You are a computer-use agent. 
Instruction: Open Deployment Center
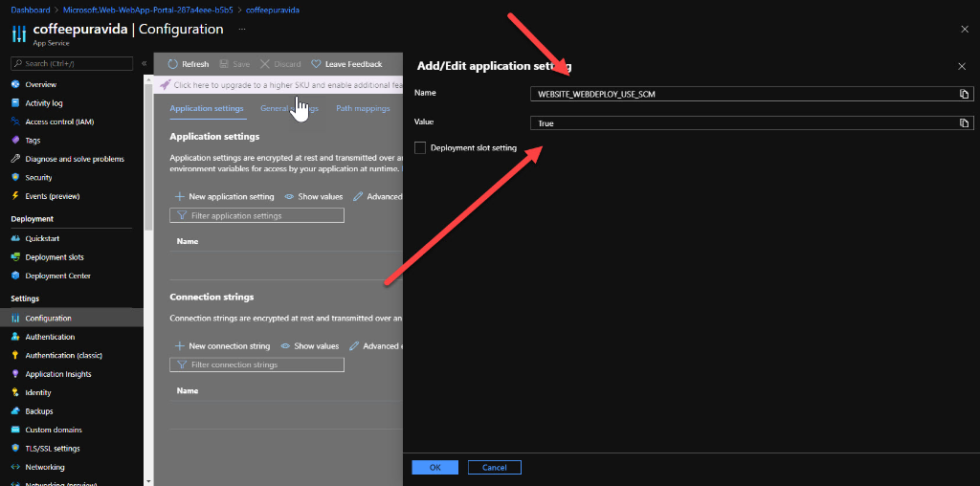click(x=57, y=276)
